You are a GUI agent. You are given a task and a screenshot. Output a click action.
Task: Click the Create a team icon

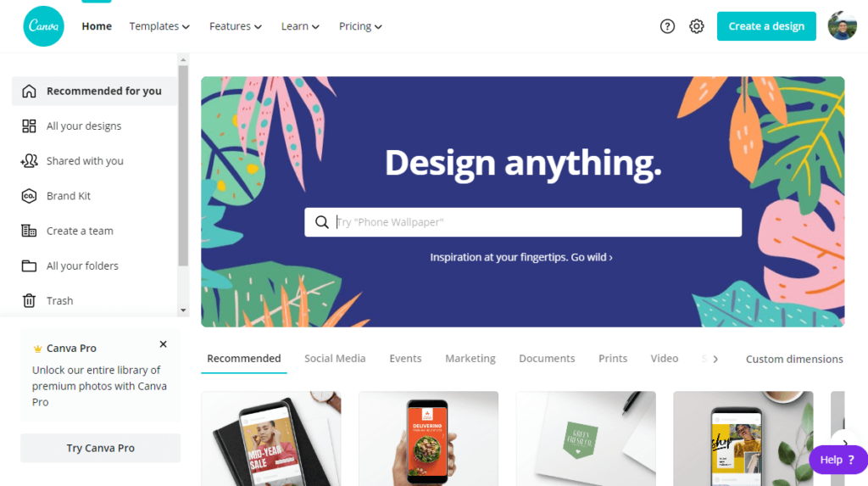tap(29, 231)
